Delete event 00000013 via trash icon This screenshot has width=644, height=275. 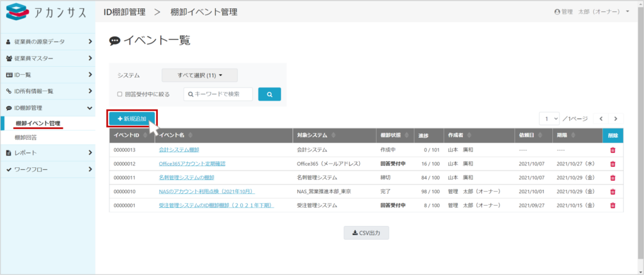point(613,150)
